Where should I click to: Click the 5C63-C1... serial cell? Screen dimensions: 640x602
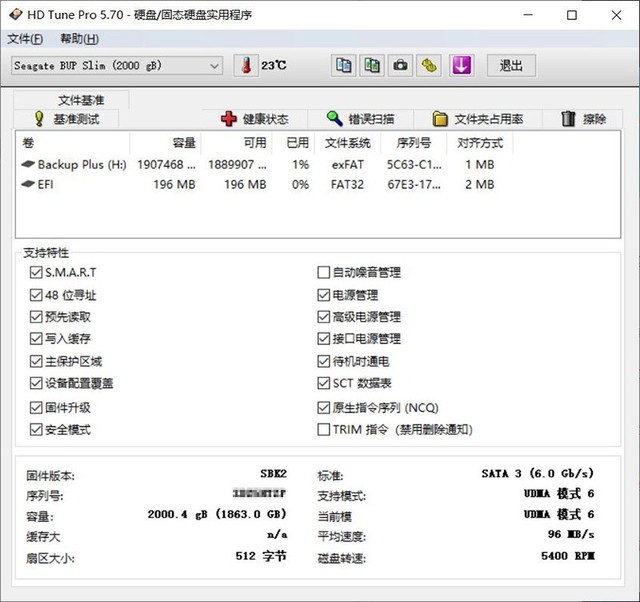click(414, 164)
